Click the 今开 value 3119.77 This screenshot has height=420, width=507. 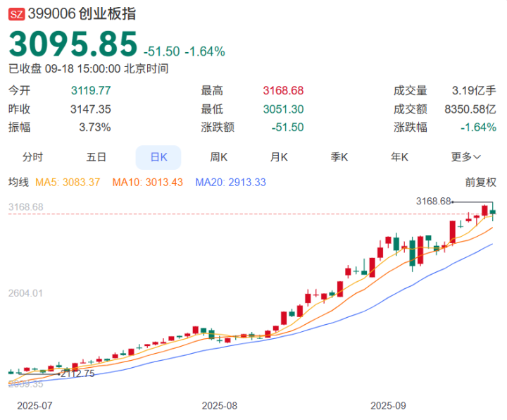point(91,91)
